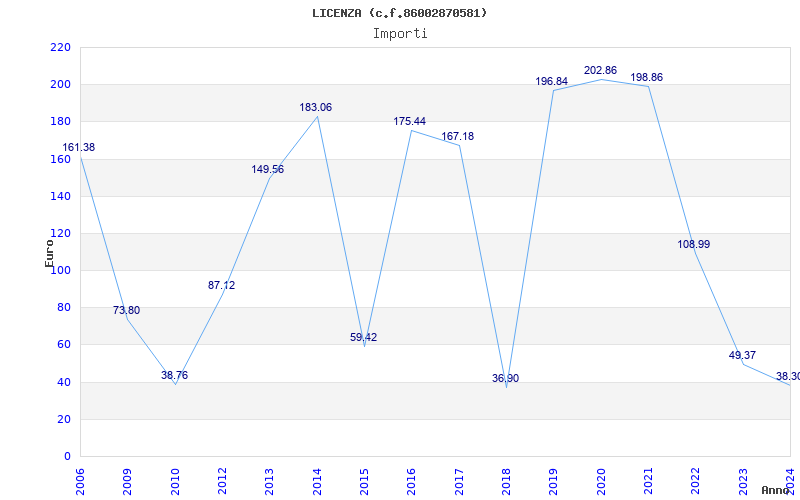
Task: Click the 149.56 value label
Action: [x=268, y=169]
